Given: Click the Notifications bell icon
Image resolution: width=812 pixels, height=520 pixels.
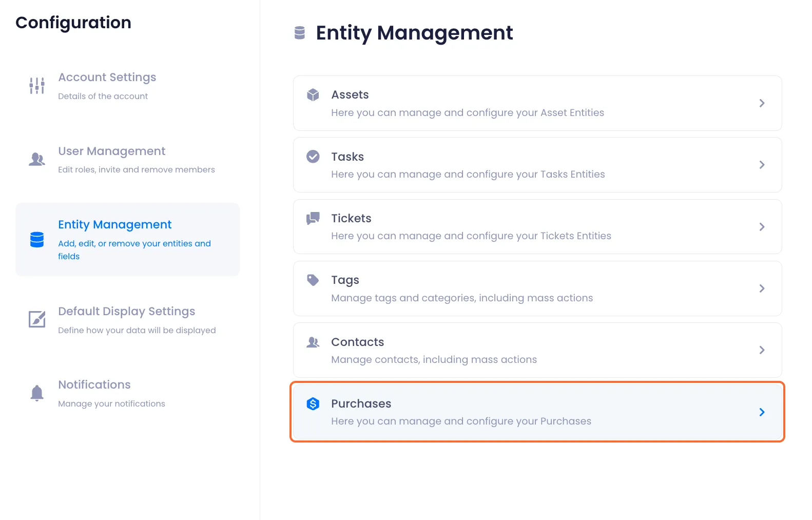Looking at the screenshot, I should click(x=37, y=393).
